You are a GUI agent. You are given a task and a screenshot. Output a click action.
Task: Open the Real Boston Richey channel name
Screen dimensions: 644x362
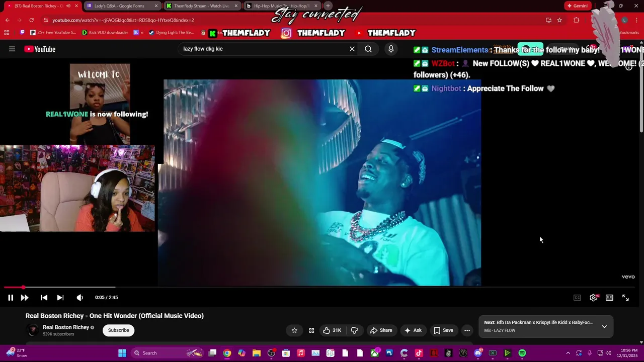click(x=66, y=327)
